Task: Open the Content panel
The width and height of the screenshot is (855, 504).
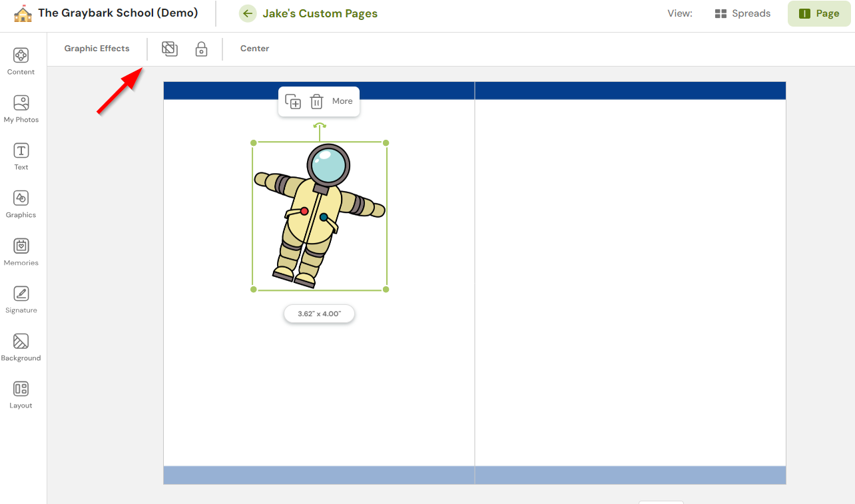Action: [21, 60]
